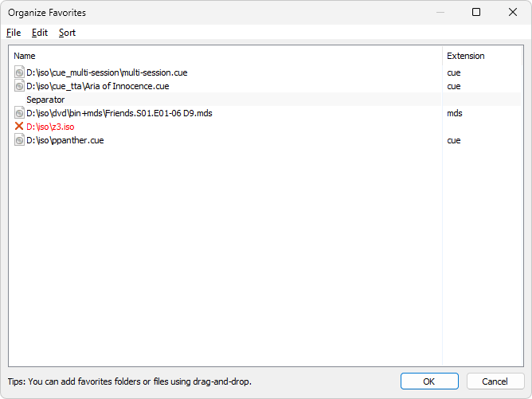532x399 pixels.
Task: Click disc icon beside Friends.S01.E01-06 D9.mds
Action: coord(20,113)
